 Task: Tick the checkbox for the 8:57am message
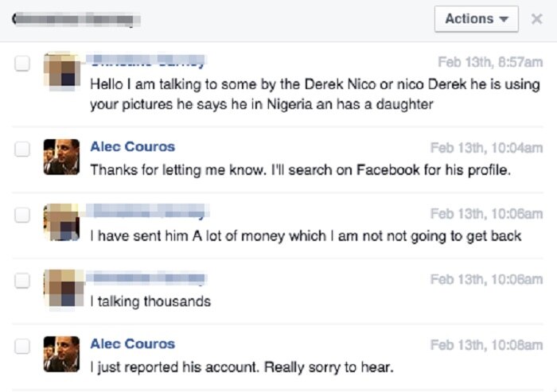click(x=22, y=64)
